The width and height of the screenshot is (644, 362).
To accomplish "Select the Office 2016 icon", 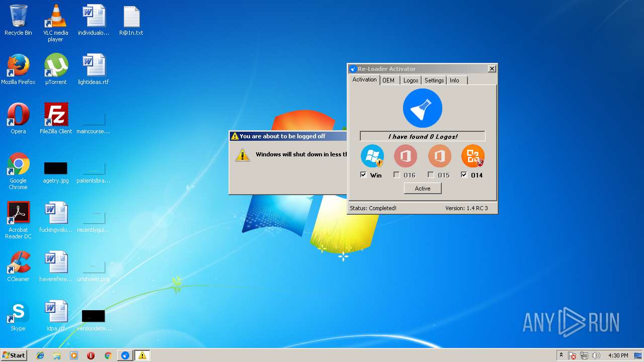I will coord(406,156).
